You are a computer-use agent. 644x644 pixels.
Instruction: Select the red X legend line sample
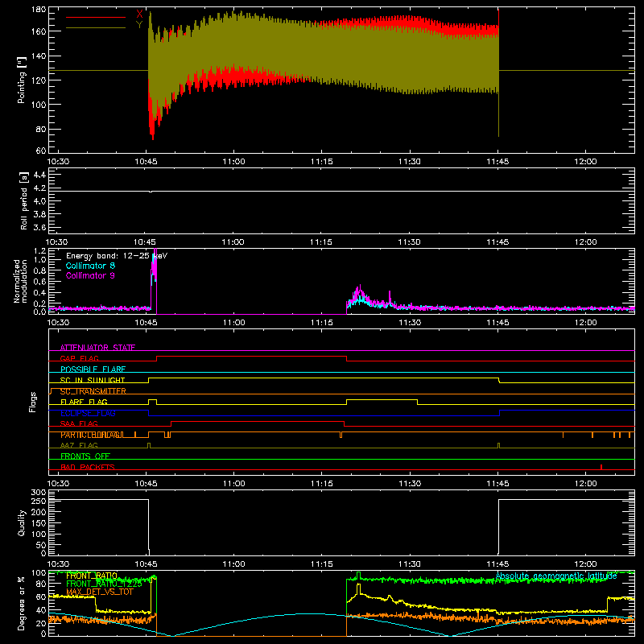click(x=96, y=17)
